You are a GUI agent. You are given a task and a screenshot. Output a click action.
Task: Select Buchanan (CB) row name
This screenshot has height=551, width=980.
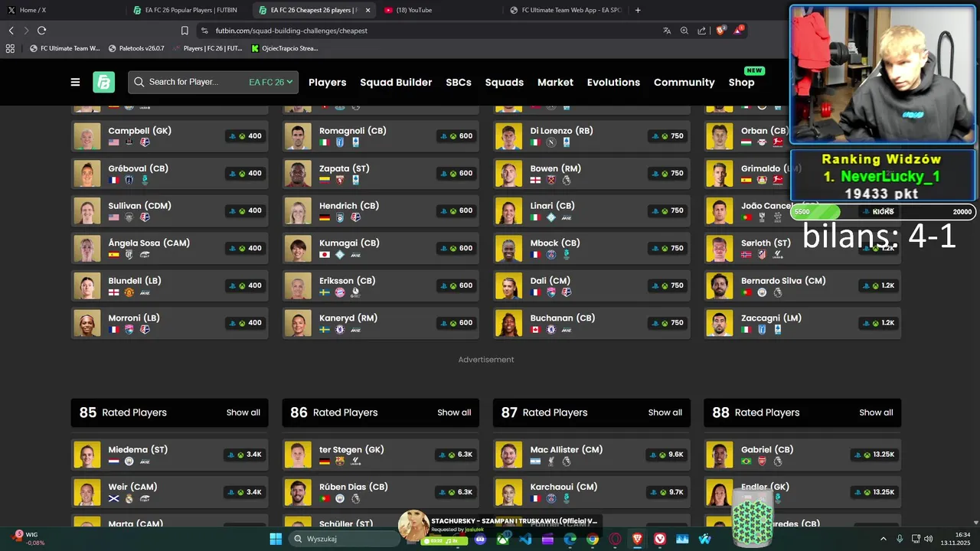point(563,318)
